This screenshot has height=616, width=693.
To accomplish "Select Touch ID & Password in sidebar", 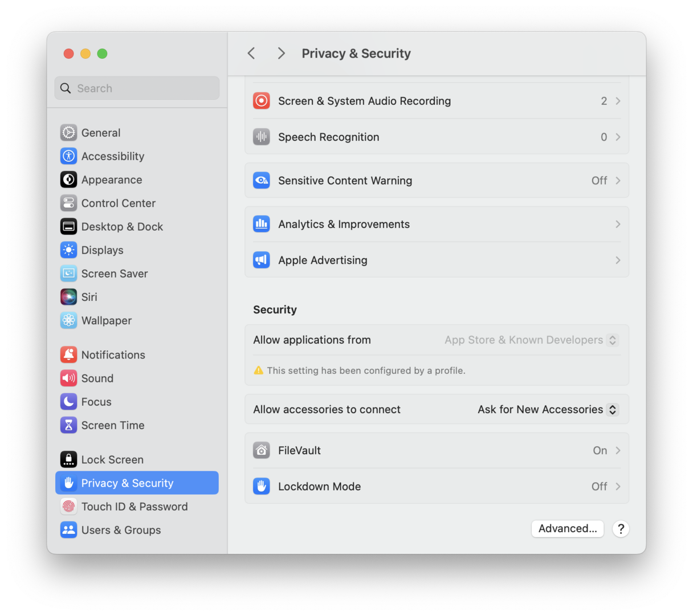I will pyautogui.click(x=137, y=507).
